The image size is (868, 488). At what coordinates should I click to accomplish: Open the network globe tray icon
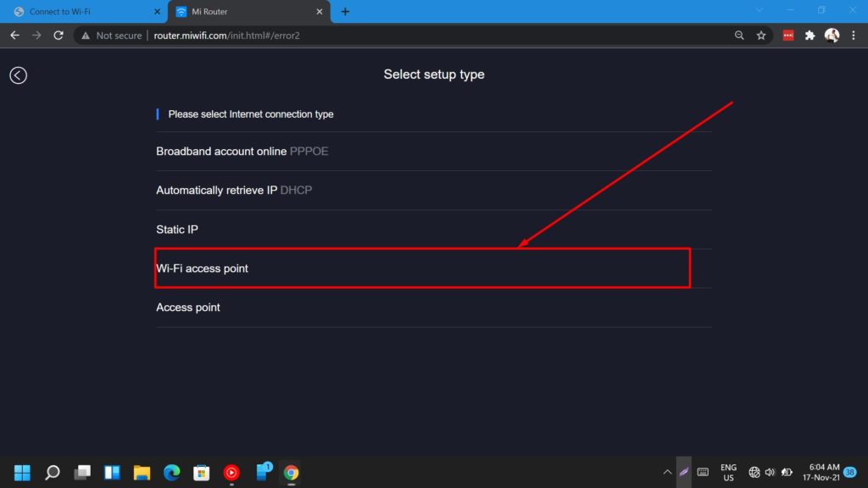tap(754, 472)
